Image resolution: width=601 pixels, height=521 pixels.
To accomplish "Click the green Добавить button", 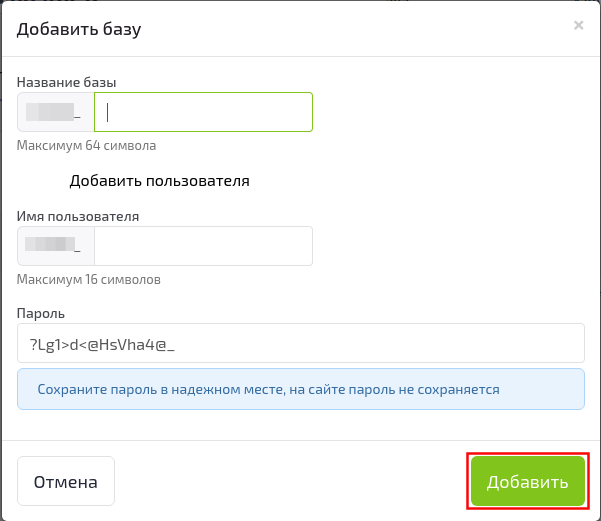I will (x=527, y=482).
